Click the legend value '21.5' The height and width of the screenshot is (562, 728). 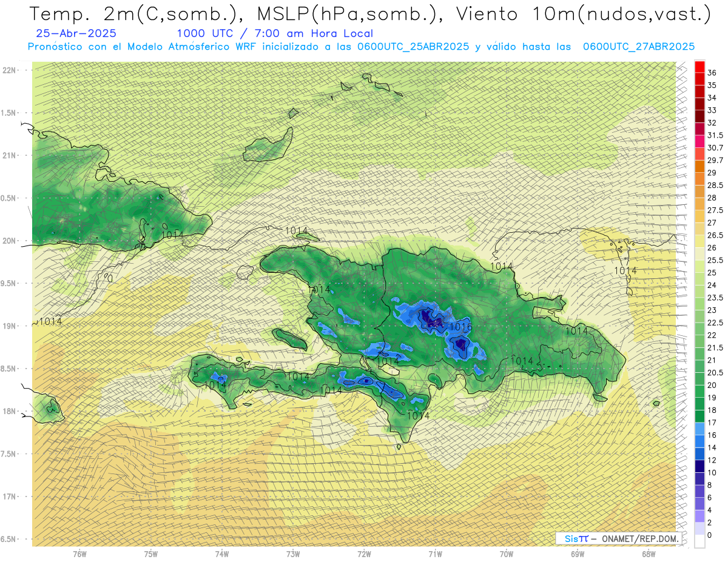(x=715, y=347)
